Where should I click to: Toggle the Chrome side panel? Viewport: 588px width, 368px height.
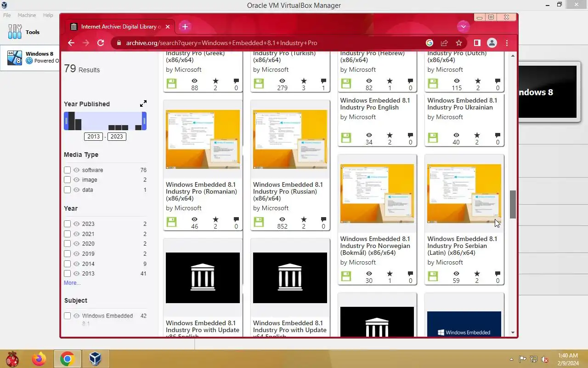(x=477, y=43)
